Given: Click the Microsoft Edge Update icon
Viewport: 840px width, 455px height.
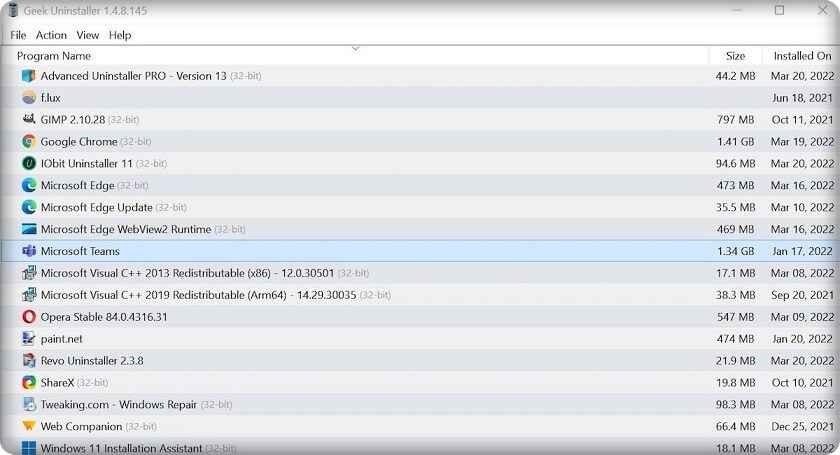Looking at the screenshot, I should click(x=29, y=207).
